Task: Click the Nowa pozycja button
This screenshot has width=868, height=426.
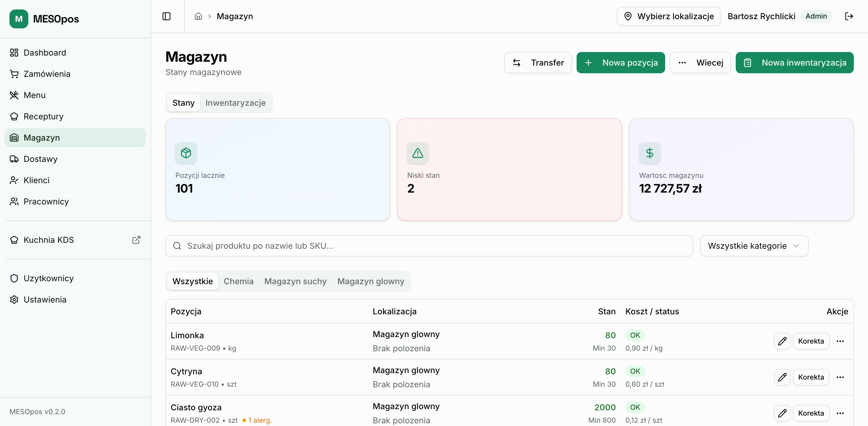Action: coord(621,63)
